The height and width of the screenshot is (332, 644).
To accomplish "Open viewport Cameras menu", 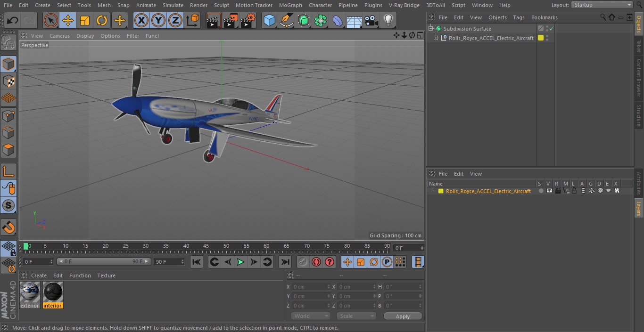I will (x=59, y=36).
